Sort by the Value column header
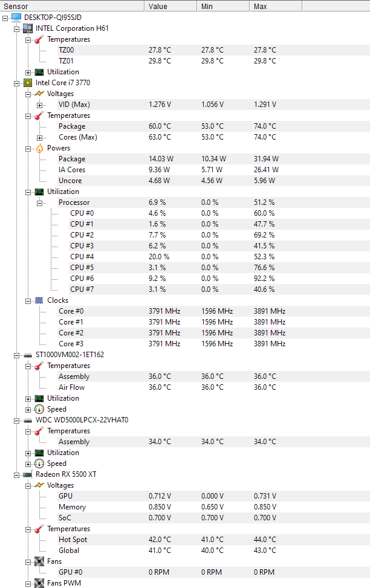Image resolution: width=370 pixels, height=588 pixels. point(170,6)
